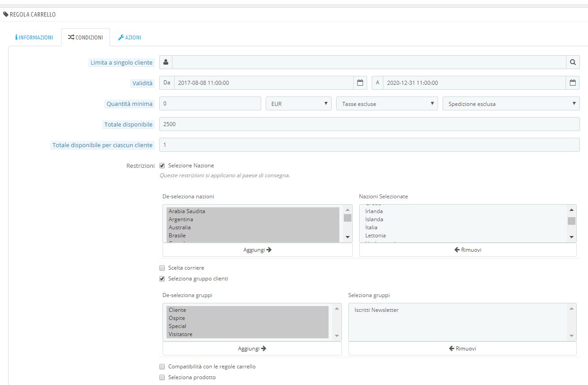Image resolution: width=588 pixels, height=385 pixels.
Task: Focus the Quantità minima amount field
Action: point(210,104)
